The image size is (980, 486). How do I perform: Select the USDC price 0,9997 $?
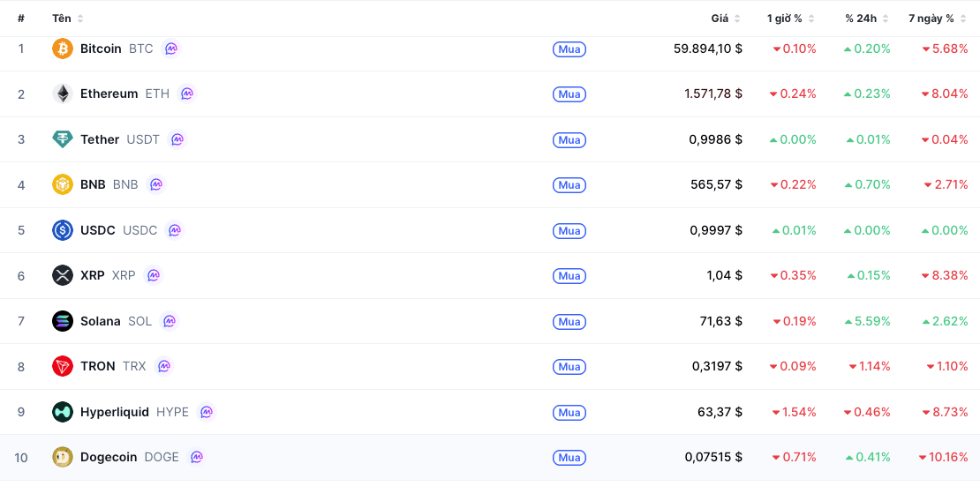coord(716,230)
